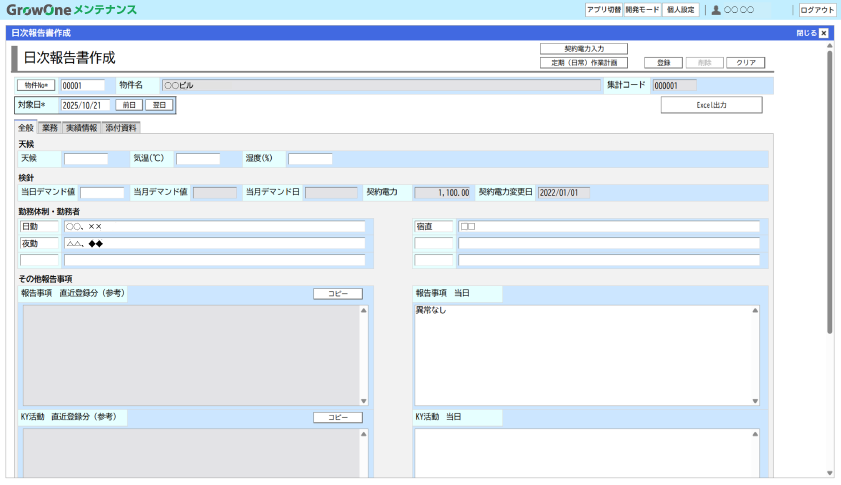This screenshot has height=485, width=841.
Task: Open the アプリ切替 app switcher
Action: point(604,10)
